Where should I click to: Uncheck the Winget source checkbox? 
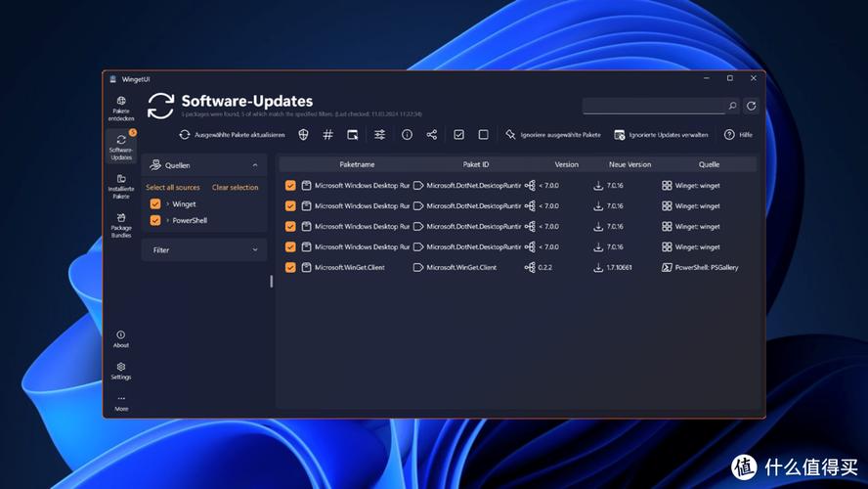[x=155, y=203]
